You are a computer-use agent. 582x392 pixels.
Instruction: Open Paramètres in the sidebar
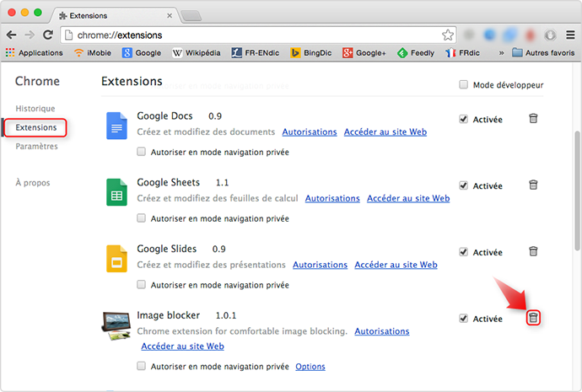click(x=36, y=147)
